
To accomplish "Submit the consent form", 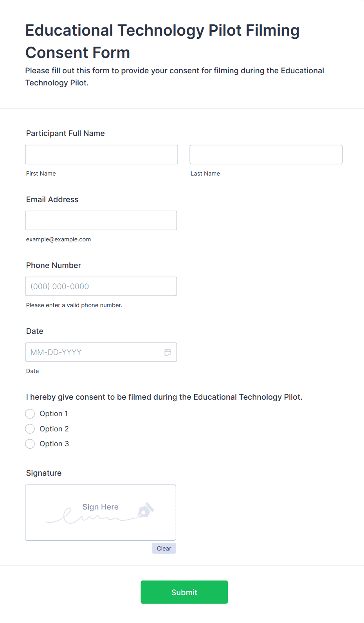I will coord(184,592).
